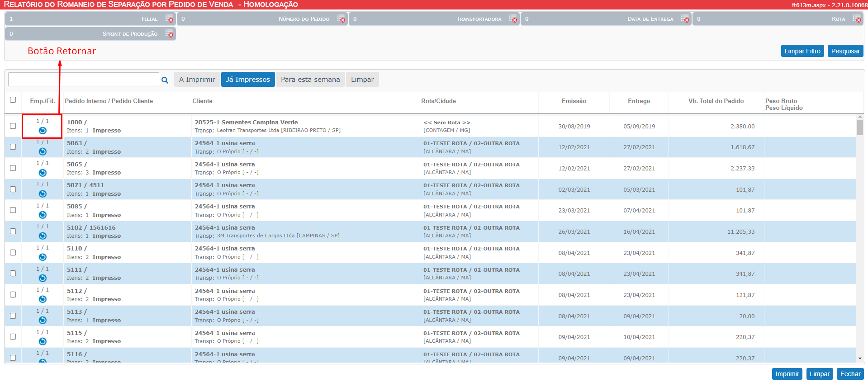This screenshot has width=868, height=382.
Task: Click the Sprint de Produção filter field
Action: click(90, 34)
